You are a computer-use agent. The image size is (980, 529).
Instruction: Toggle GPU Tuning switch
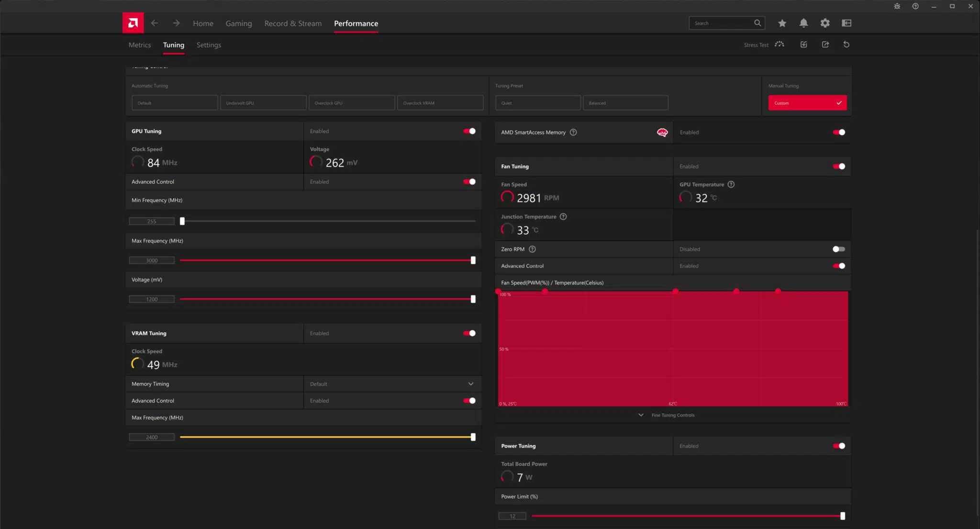tap(469, 131)
